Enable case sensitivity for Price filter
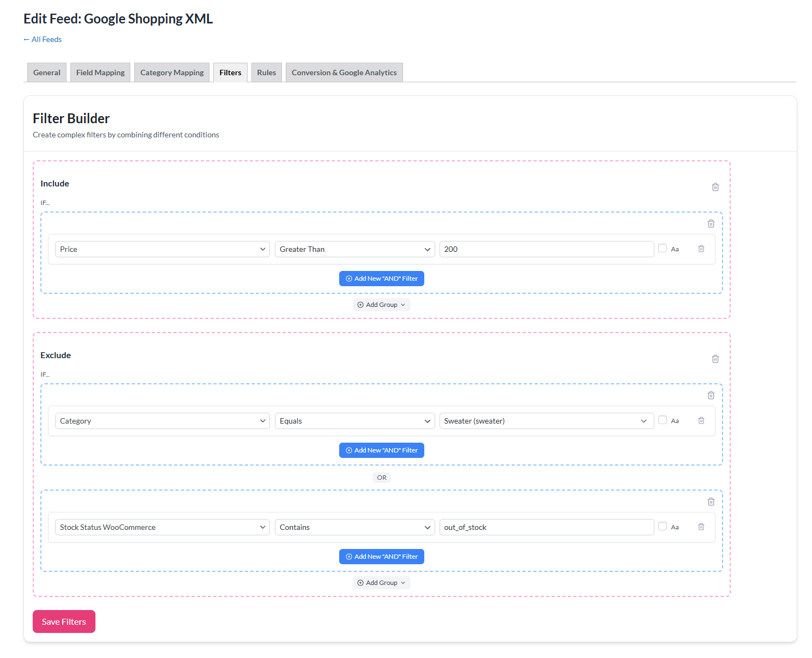 pos(663,248)
